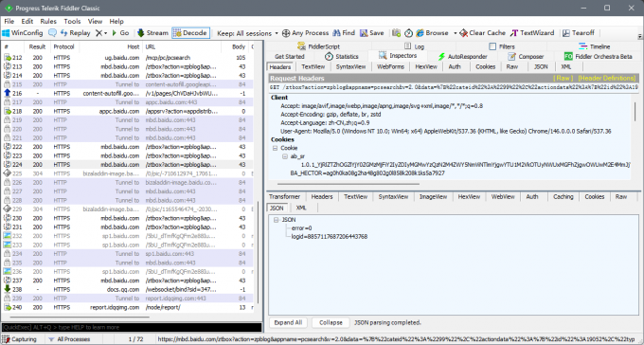Open the Timeline tab
This screenshot has height=345, width=644.
(595, 46)
